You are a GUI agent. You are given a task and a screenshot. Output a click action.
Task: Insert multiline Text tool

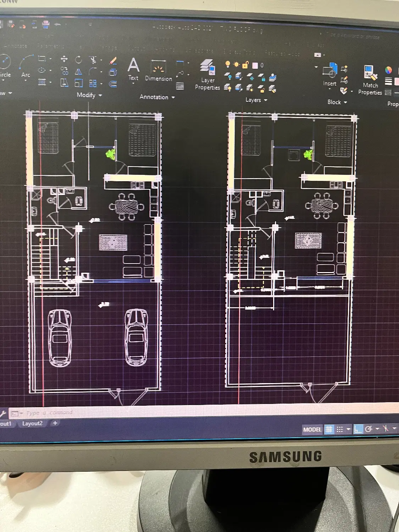pyautogui.click(x=133, y=69)
